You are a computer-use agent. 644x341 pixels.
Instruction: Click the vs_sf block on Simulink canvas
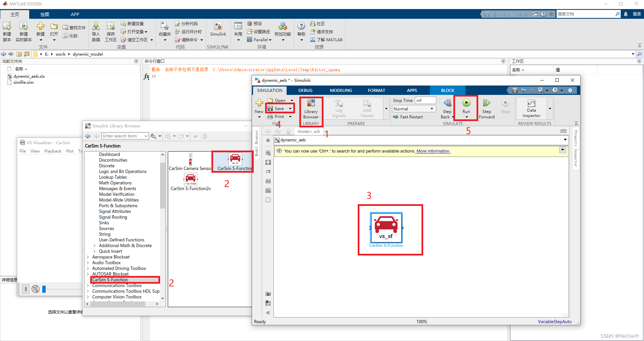pos(386,228)
